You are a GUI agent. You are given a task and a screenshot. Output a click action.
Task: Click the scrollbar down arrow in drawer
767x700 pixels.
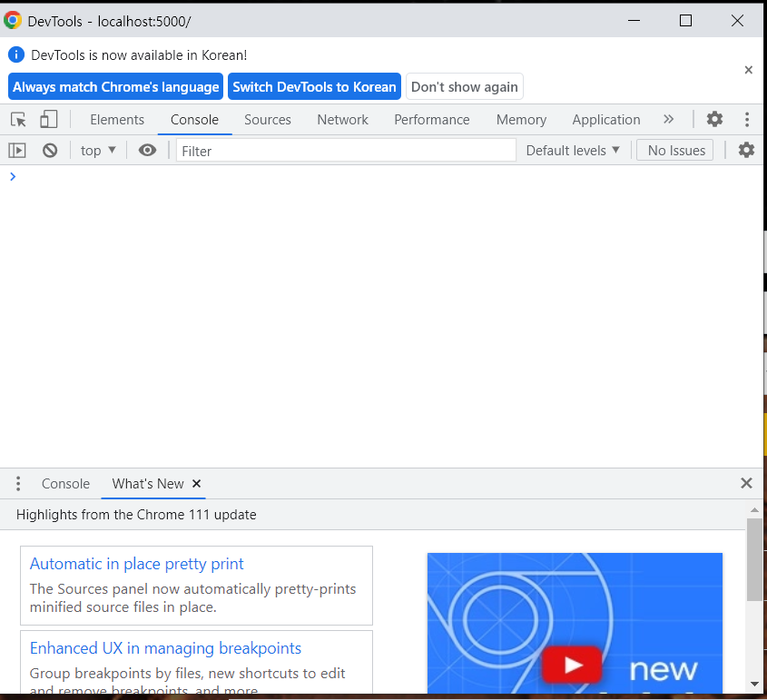tap(754, 684)
